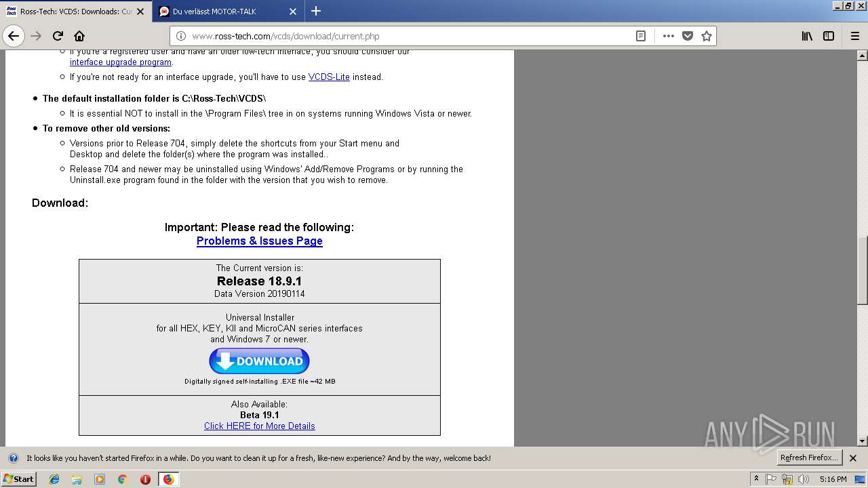The width and height of the screenshot is (868, 488).
Task: Show site information icon in address bar
Action: point(181,36)
